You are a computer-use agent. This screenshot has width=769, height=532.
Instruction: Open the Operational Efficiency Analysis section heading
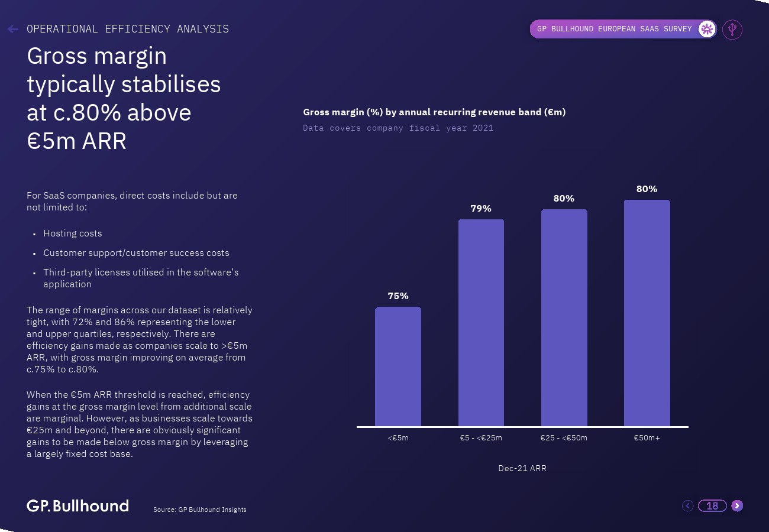pyautogui.click(x=128, y=29)
